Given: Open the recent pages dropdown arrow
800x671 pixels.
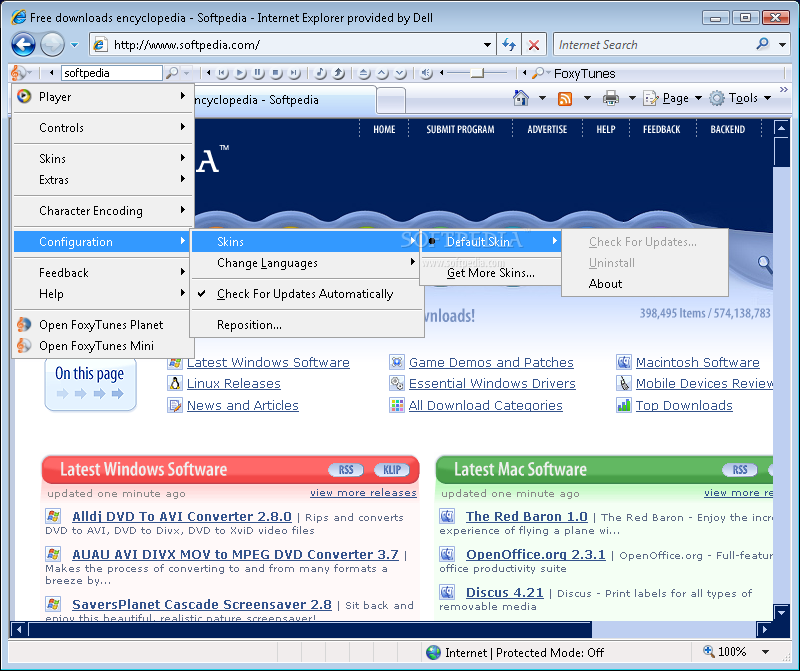Looking at the screenshot, I should click(x=74, y=45).
